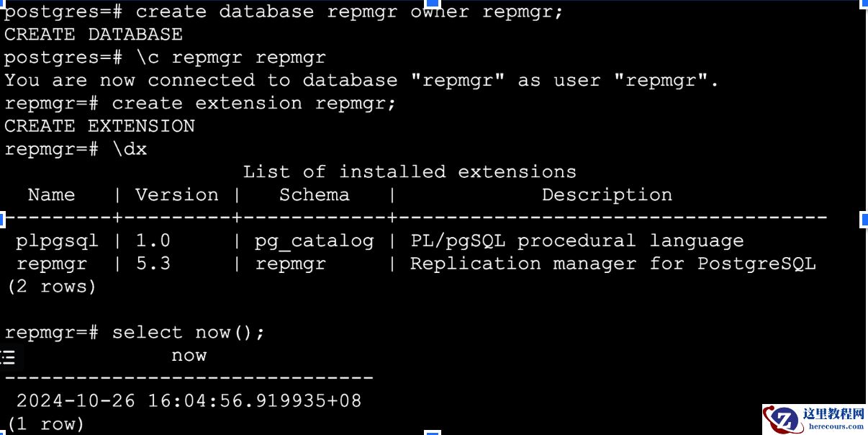Viewport: 868px width, 435px height.
Task: Click the plpgsql extension row name
Action: 57,241
